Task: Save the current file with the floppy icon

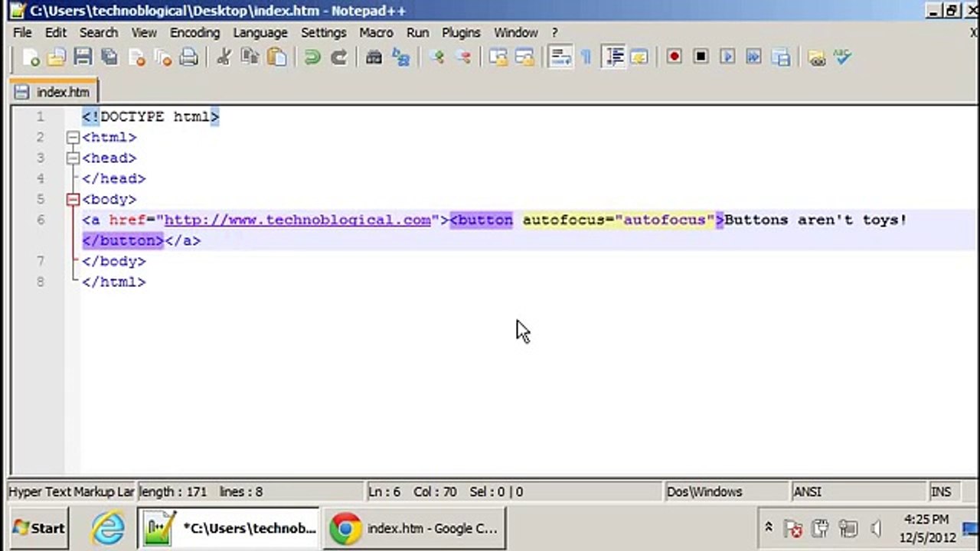Action: click(x=83, y=57)
